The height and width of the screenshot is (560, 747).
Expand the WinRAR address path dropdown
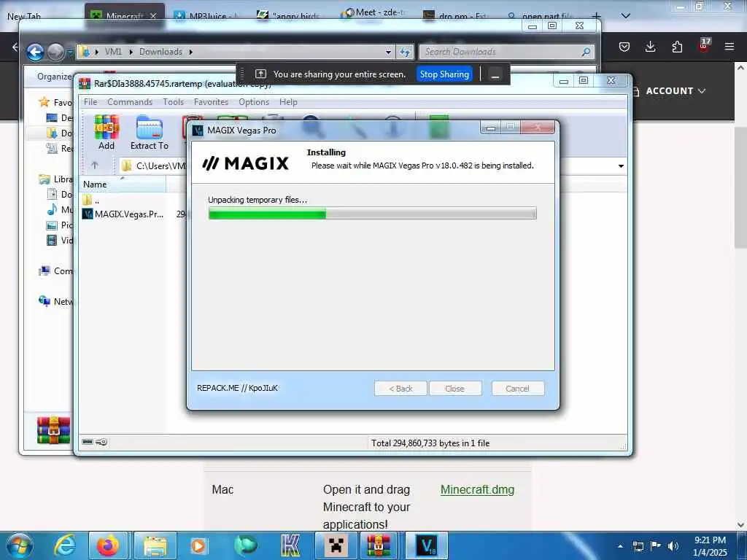tap(621, 166)
